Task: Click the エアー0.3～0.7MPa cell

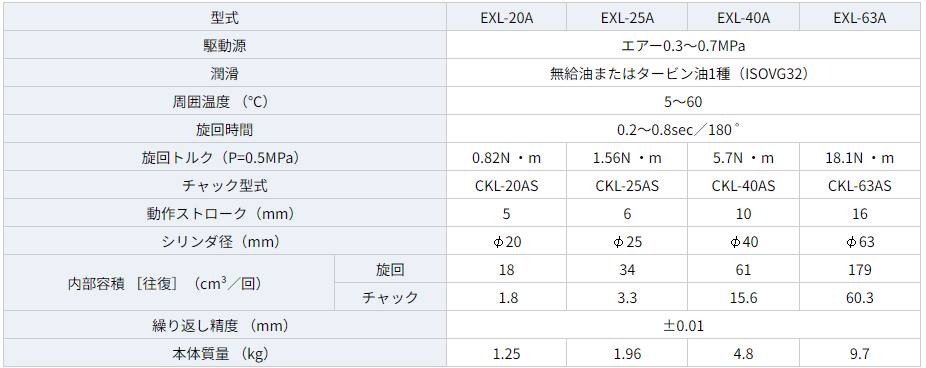Action: pos(684,45)
